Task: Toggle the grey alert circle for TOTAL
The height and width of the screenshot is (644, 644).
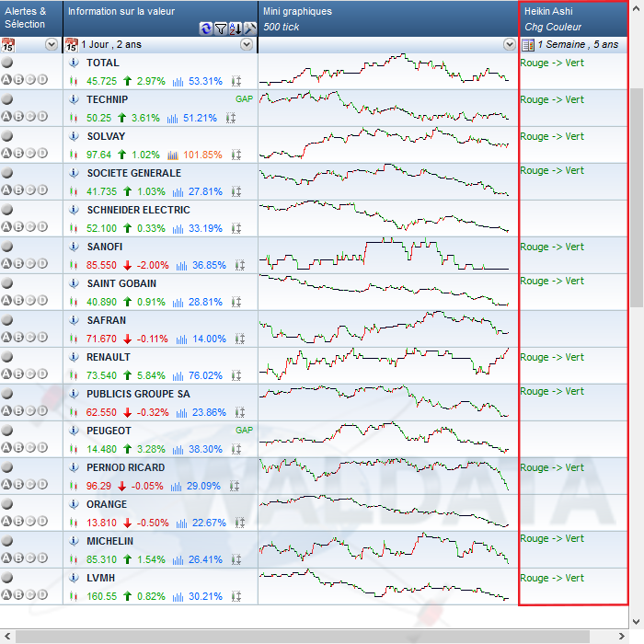Action: (7, 63)
